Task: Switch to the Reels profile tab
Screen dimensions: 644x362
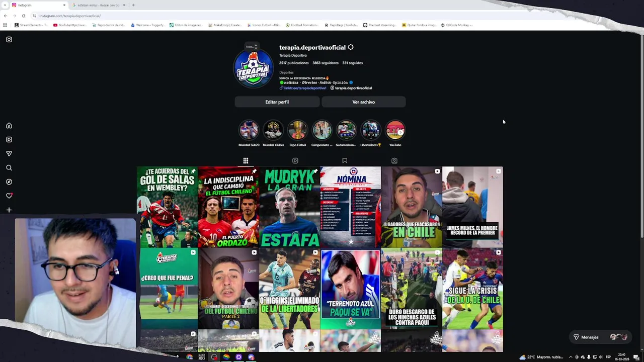Action: (295, 161)
